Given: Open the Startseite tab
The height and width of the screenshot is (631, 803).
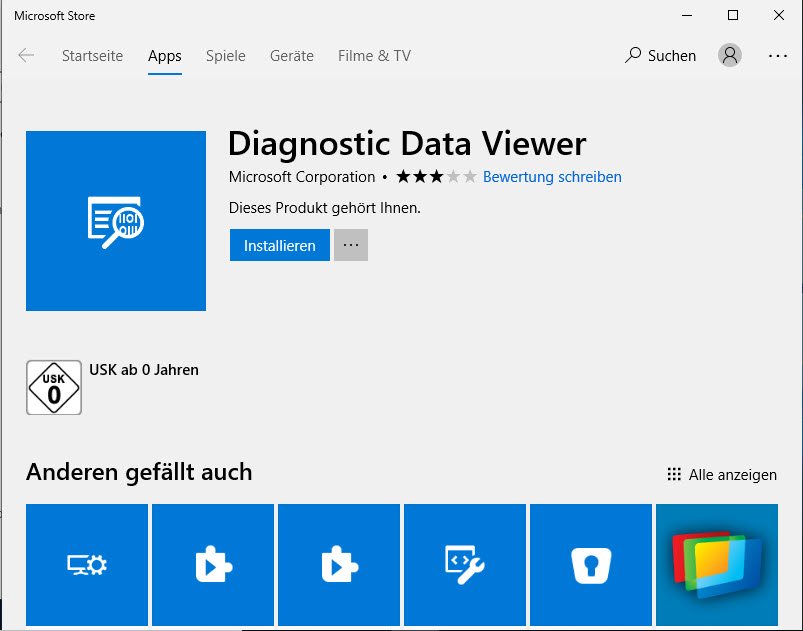Looking at the screenshot, I should [92, 55].
